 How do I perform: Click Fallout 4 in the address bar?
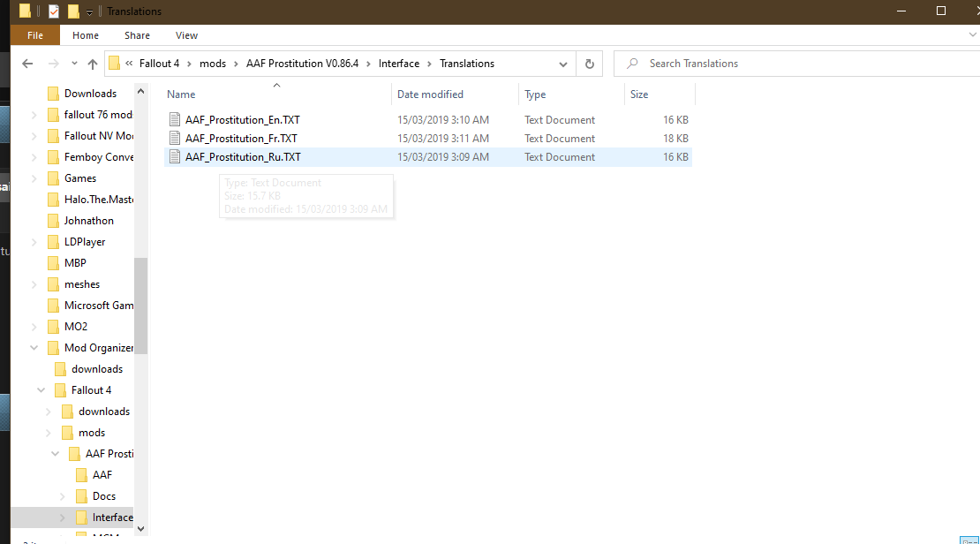160,64
